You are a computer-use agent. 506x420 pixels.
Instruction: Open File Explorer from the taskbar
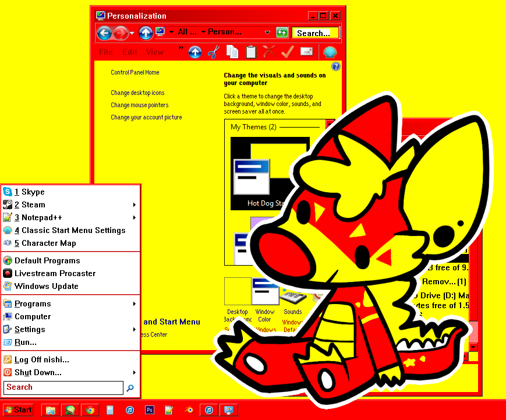(50, 410)
